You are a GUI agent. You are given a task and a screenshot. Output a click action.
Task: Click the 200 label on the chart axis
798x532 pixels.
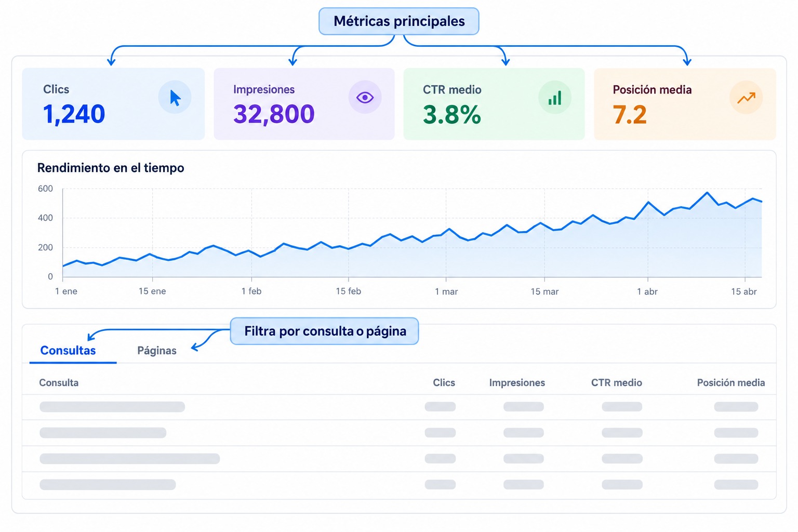45,247
